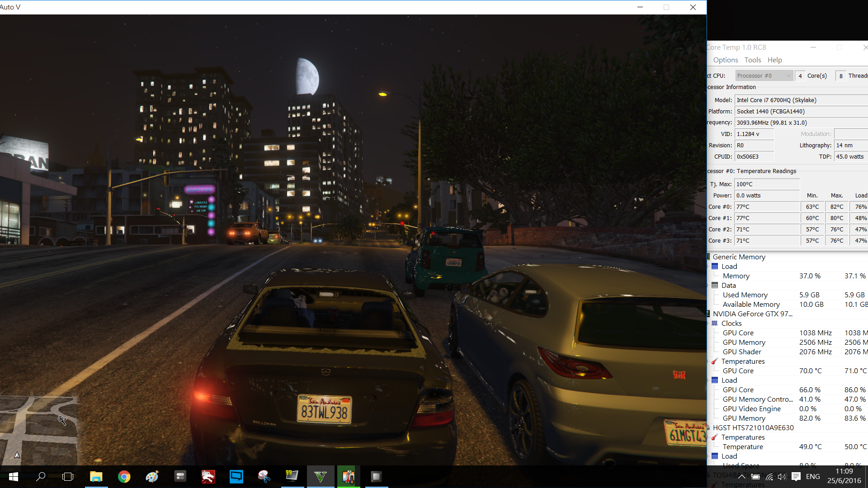Click the GPU Core 1038 MHz value
The height and width of the screenshot is (488, 868).
(x=815, y=333)
